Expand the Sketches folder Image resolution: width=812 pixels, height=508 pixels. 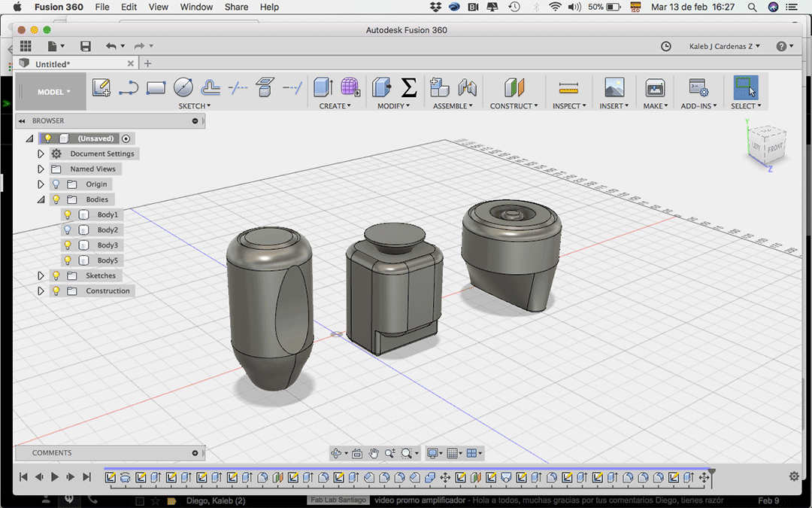(x=41, y=276)
